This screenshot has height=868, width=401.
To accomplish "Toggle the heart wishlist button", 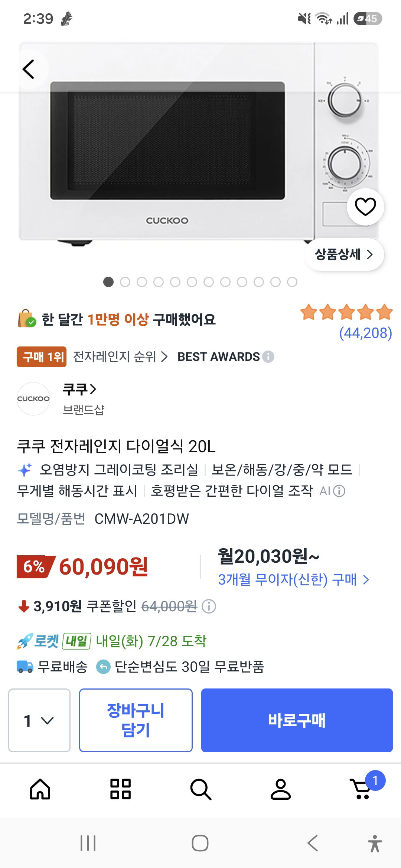I will pos(365,207).
